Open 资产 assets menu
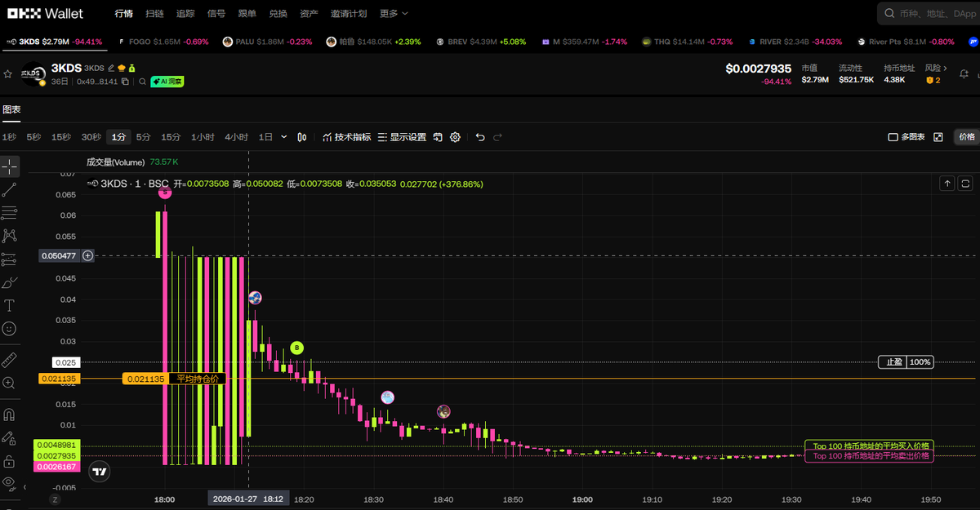This screenshot has height=510, width=980. (x=309, y=14)
